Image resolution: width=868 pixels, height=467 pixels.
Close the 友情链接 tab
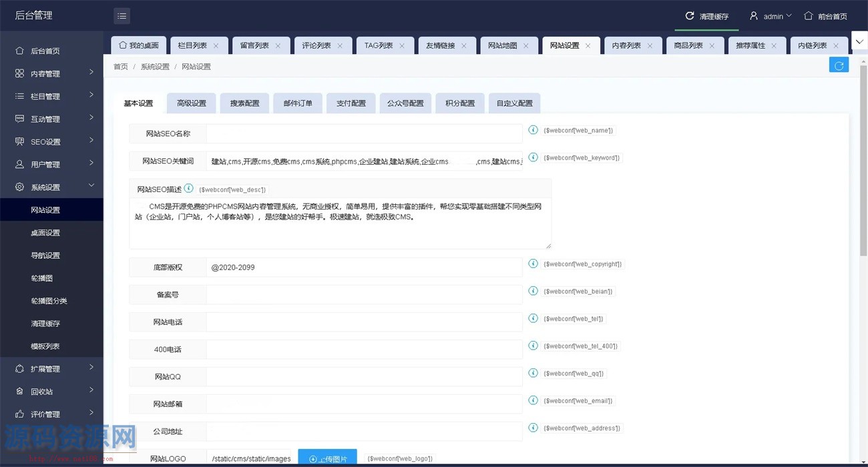coord(464,46)
